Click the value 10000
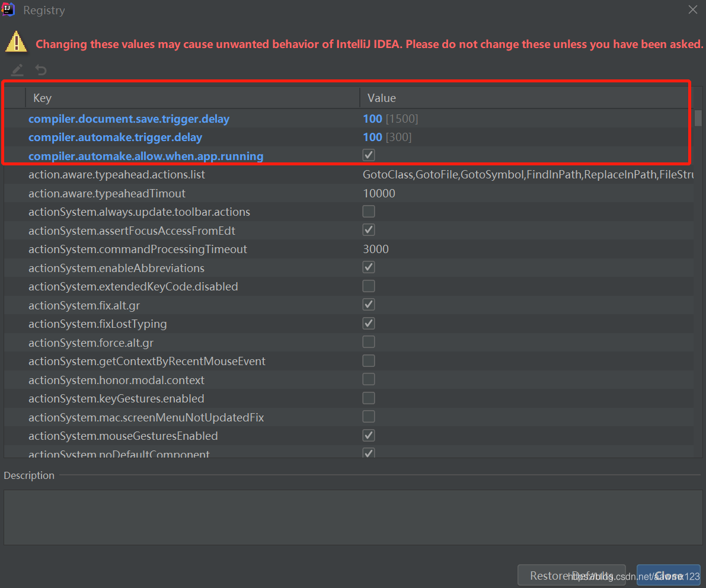 tap(379, 194)
